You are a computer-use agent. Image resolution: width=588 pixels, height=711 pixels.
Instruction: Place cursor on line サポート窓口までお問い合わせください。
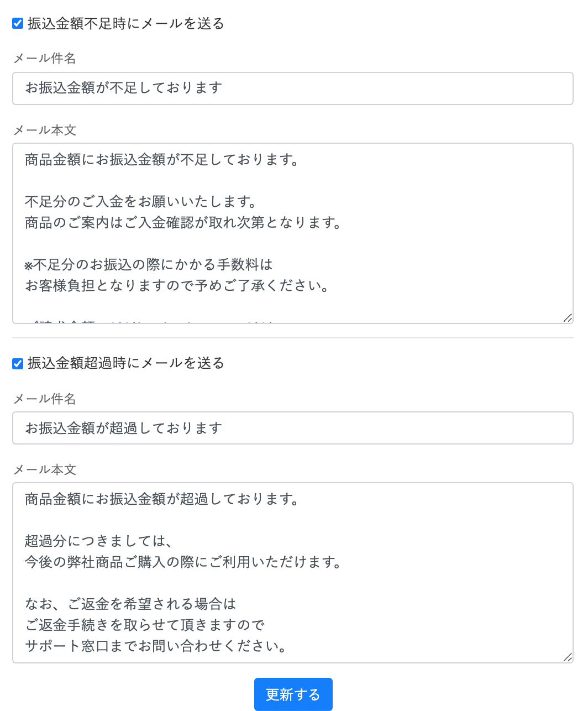click(x=156, y=646)
